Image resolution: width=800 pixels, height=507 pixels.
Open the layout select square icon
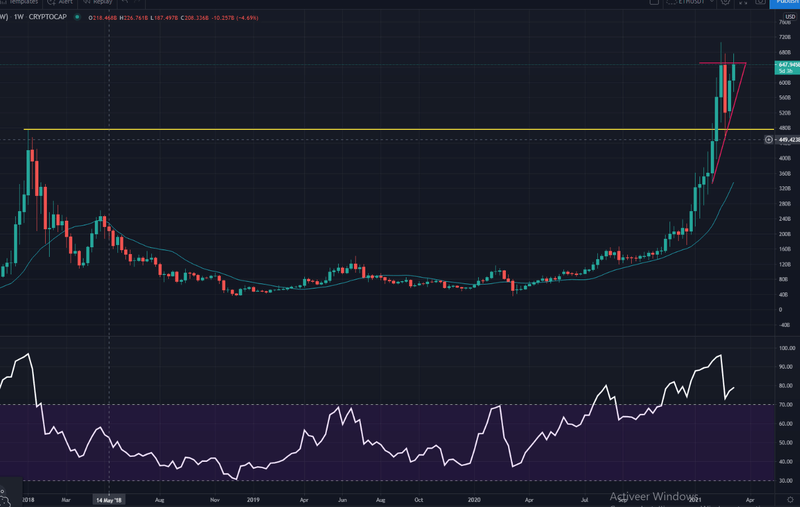pyautogui.click(x=654, y=3)
